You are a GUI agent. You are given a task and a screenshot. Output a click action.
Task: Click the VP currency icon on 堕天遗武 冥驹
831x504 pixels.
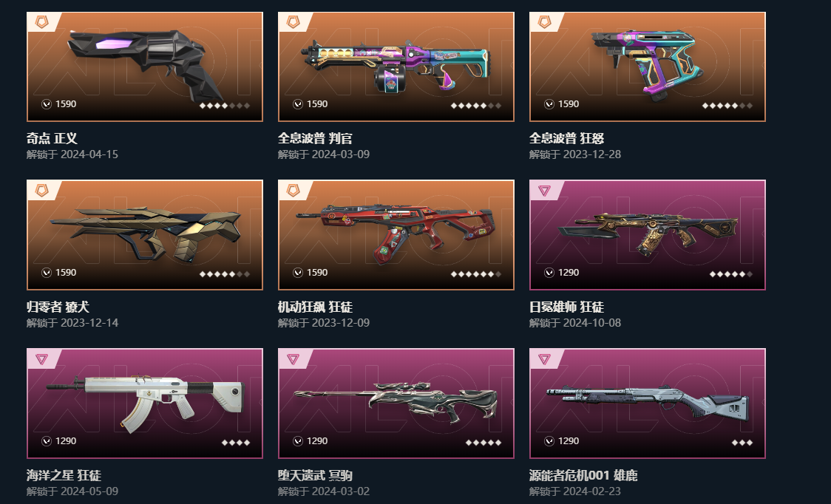298,441
